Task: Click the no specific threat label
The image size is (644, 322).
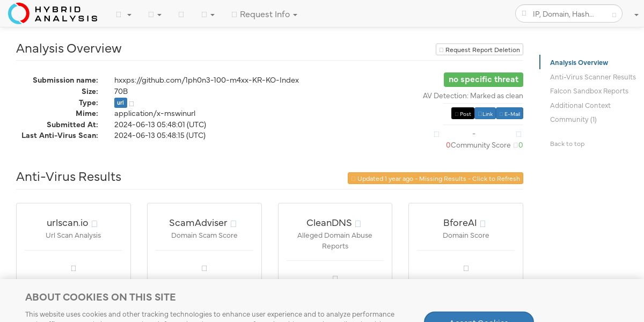Action: pos(484,79)
